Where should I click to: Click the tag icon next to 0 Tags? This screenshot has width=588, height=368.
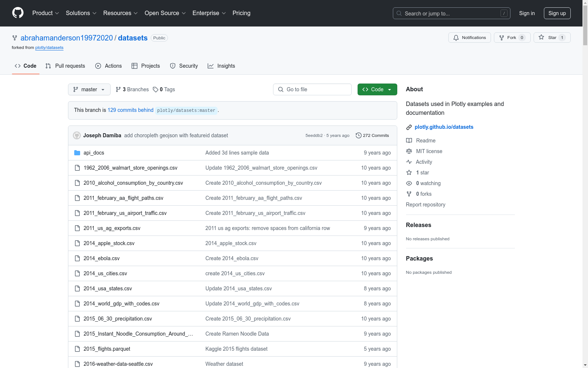[155, 89]
